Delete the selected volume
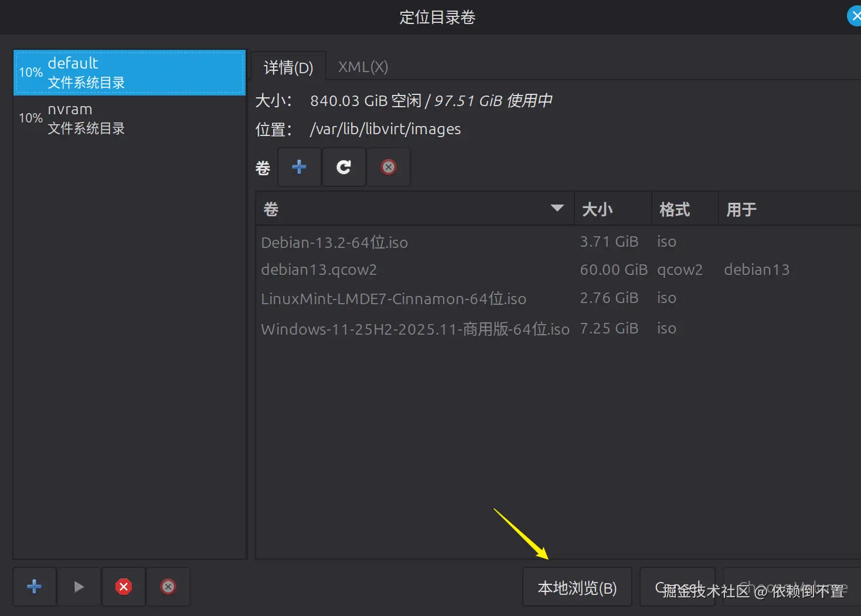This screenshot has height=616, width=861. pyautogui.click(x=389, y=167)
